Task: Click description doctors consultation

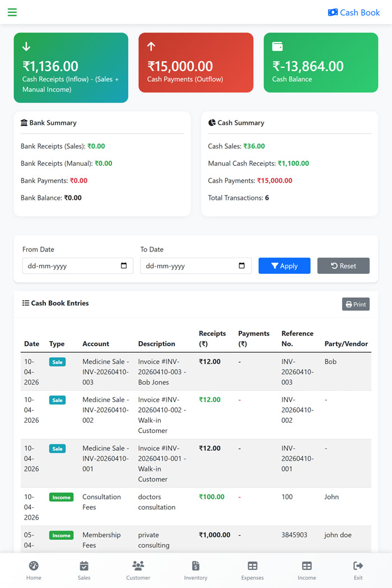Action: [x=157, y=502]
